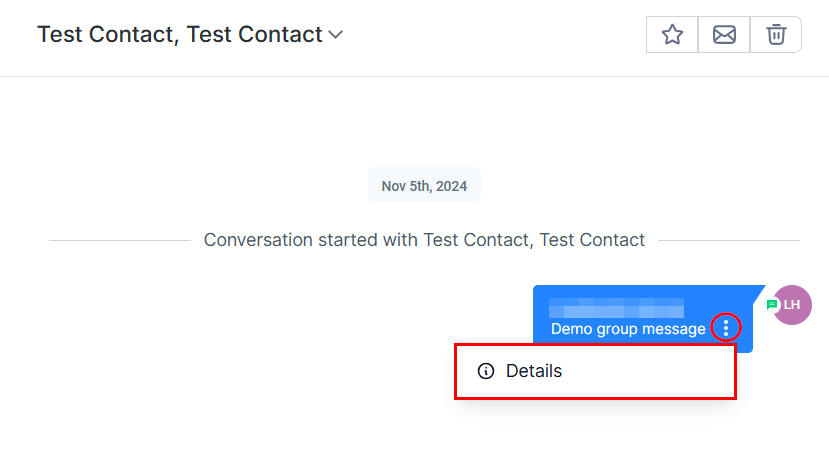Select Details from the message menu
The height and width of the screenshot is (454, 829).
tap(534, 371)
